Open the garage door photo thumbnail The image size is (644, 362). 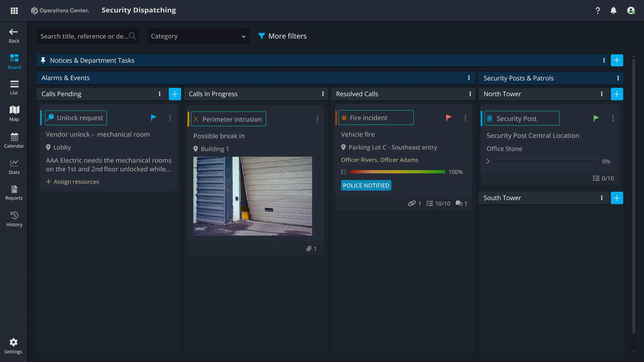click(253, 196)
